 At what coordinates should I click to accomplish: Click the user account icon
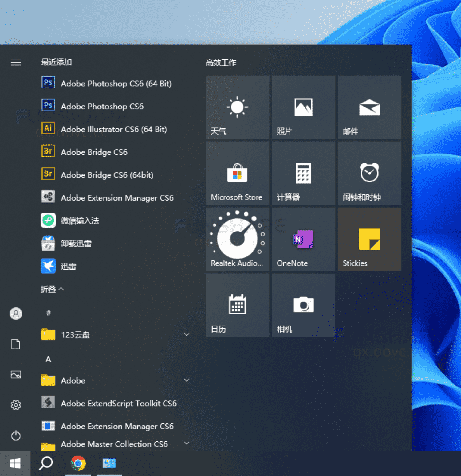[x=16, y=314]
